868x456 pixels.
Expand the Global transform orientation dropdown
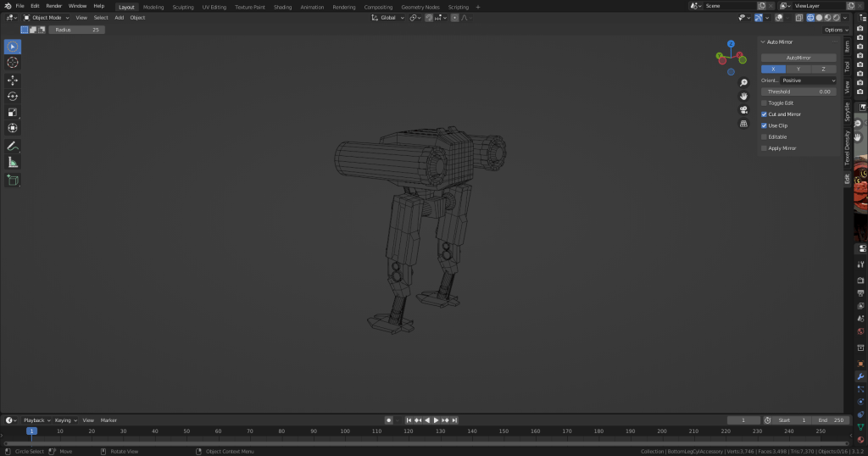coord(388,17)
